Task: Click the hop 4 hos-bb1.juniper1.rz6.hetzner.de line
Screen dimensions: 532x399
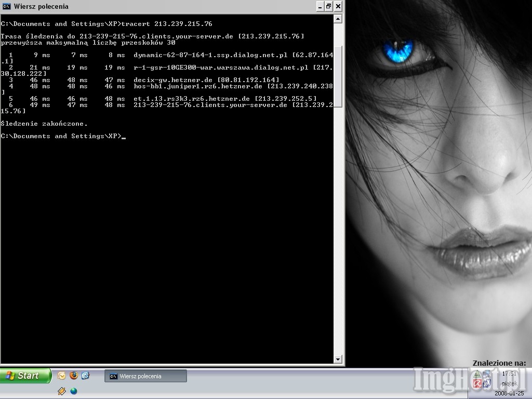Action: tap(167, 89)
